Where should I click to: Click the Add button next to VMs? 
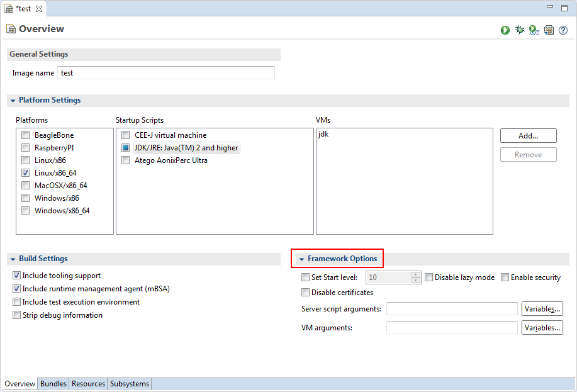528,135
